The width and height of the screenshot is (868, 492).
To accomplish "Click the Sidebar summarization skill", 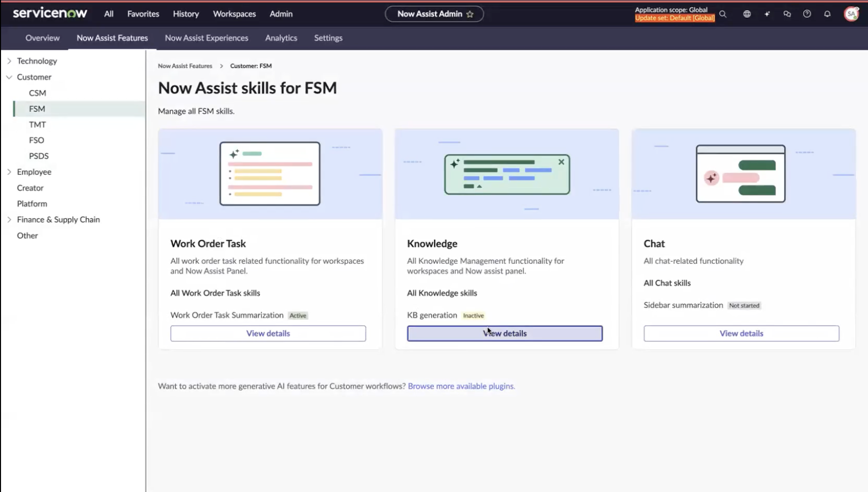I will [x=683, y=305].
